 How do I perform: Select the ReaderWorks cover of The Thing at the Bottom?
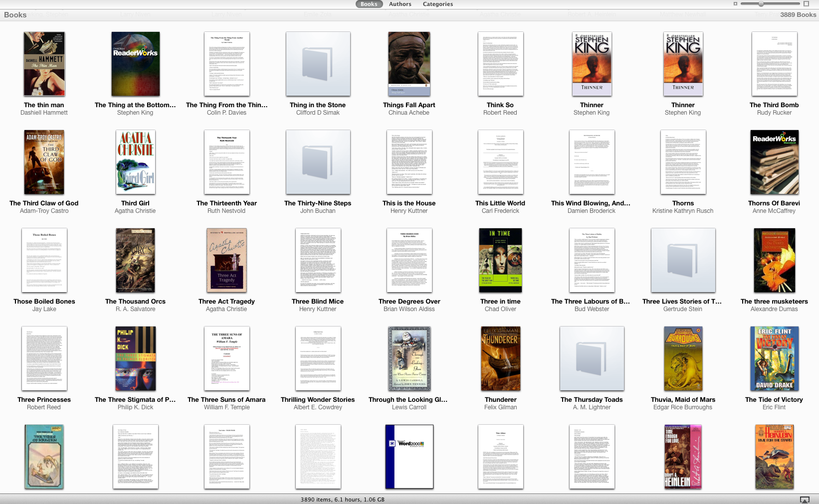(x=136, y=64)
